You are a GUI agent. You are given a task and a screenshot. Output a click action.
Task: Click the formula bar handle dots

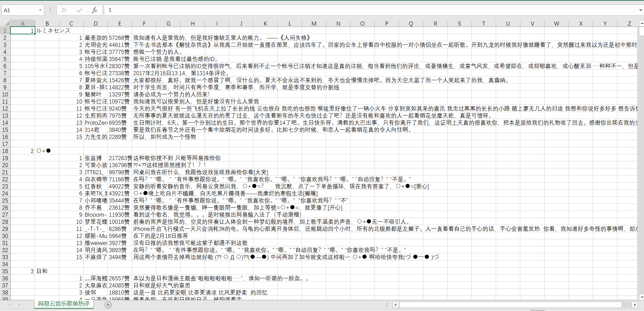click(x=50, y=10)
